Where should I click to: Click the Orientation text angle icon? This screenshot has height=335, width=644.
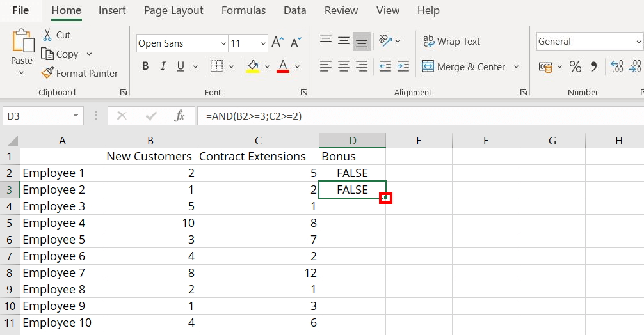click(385, 40)
